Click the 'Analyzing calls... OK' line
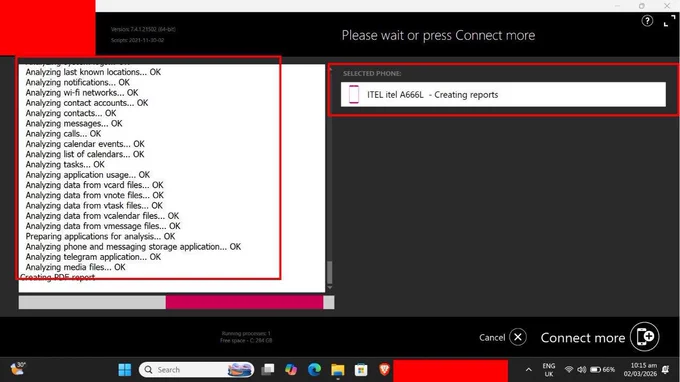 coord(63,134)
